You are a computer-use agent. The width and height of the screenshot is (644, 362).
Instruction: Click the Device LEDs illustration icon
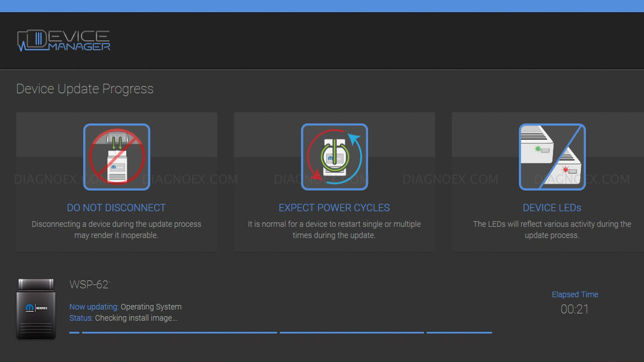coord(552,157)
